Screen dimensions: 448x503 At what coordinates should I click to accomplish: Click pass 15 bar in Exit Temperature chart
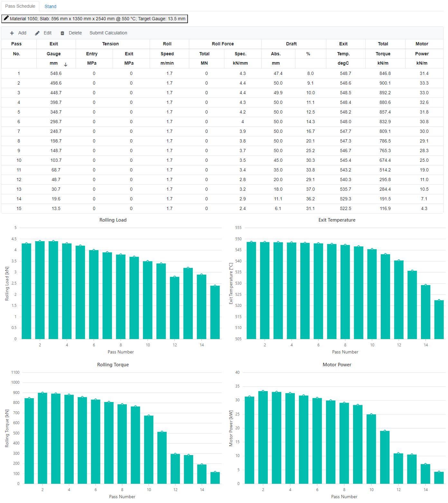coord(439,320)
